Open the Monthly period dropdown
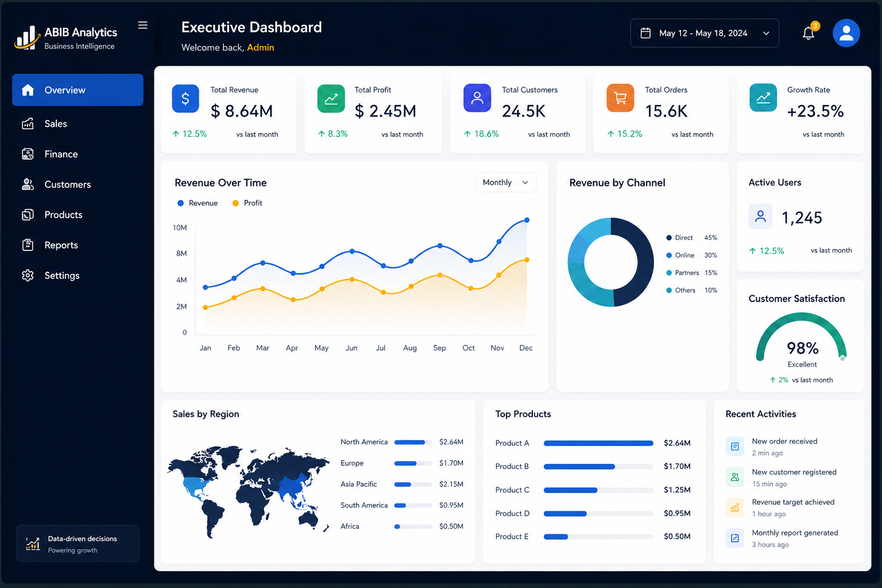This screenshot has height=588, width=882. [x=506, y=183]
